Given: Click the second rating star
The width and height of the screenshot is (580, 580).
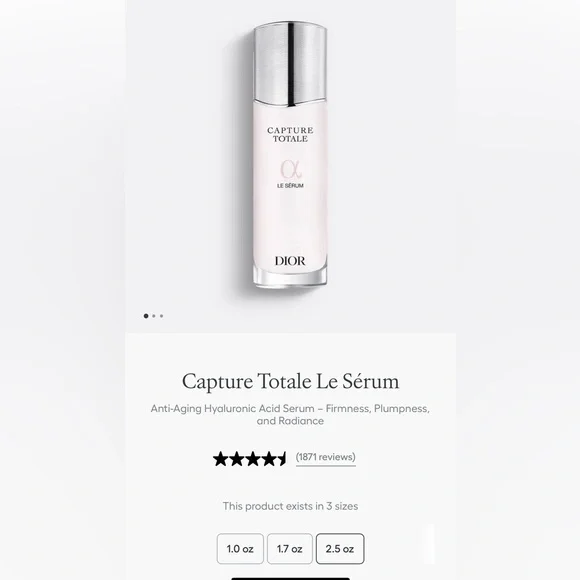Looking at the screenshot, I should [237, 459].
